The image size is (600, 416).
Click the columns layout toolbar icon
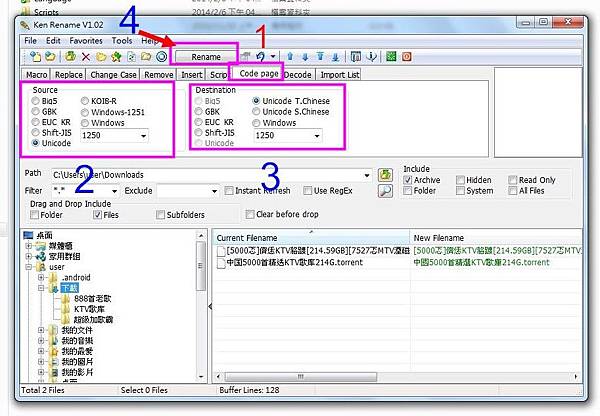click(x=355, y=57)
